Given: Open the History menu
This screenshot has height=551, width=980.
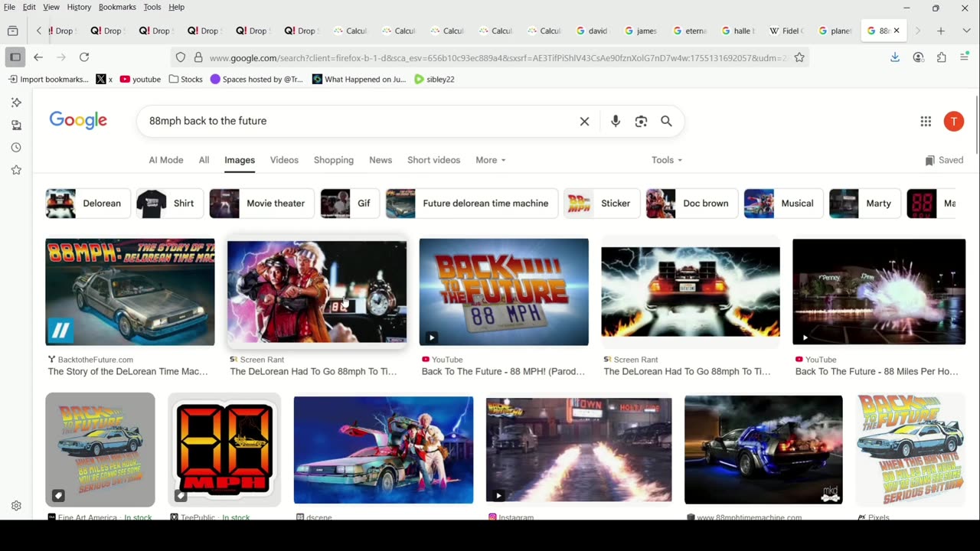Looking at the screenshot, I should (x=79, y=7).
